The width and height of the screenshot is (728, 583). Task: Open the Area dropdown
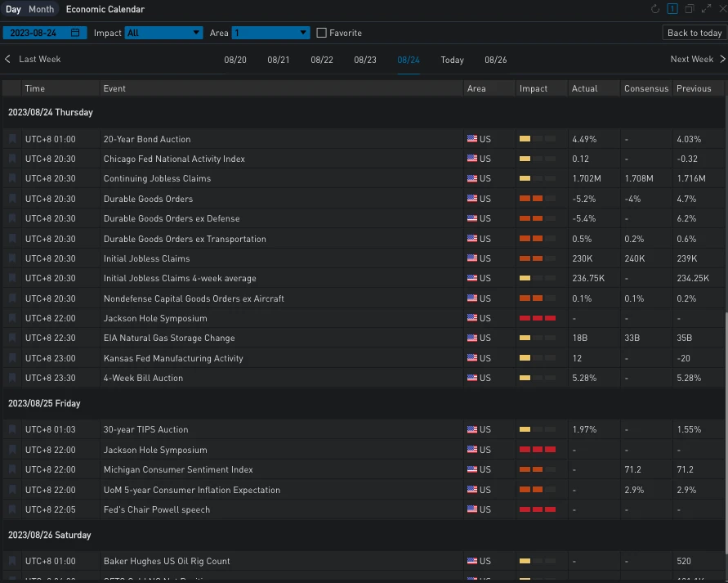[270, 33]
